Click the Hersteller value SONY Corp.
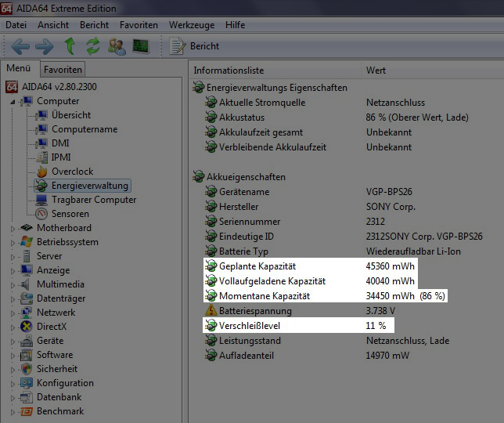The height and width of the screenshot is (423, 504). [391, 207]
